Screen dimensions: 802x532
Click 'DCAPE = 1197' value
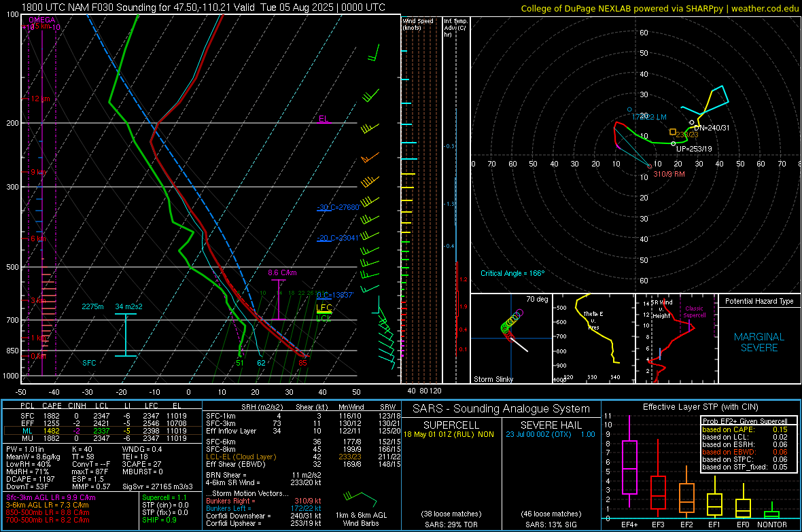(x=31, y=479)
